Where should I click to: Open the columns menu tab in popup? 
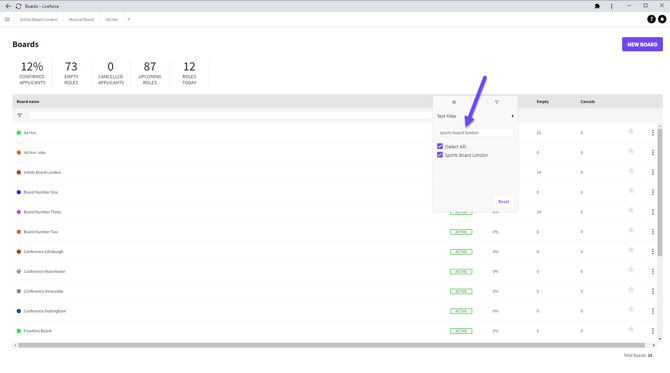pyautogui.click(x=454, y=102)
